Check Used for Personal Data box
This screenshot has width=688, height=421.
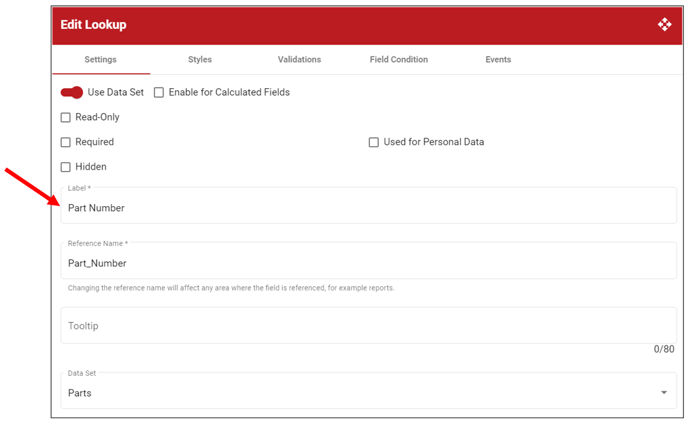[x=373, y=142]
